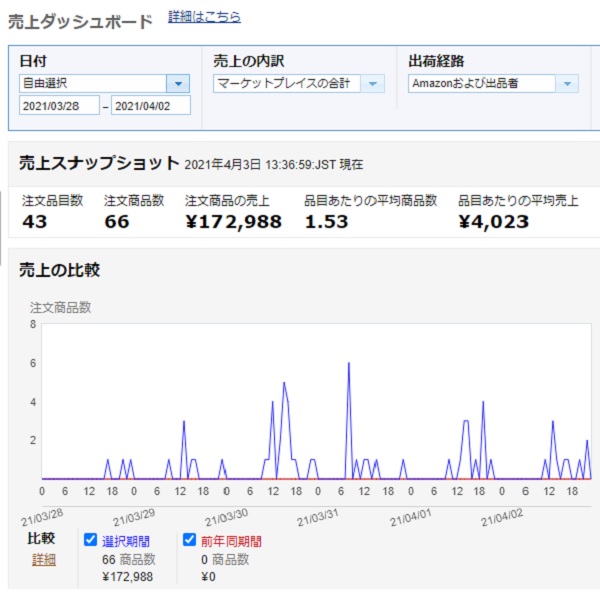Click the 21/03/29 date label on chart axis
The width and height of the screenshot is (600, 596).
[134, 517]
